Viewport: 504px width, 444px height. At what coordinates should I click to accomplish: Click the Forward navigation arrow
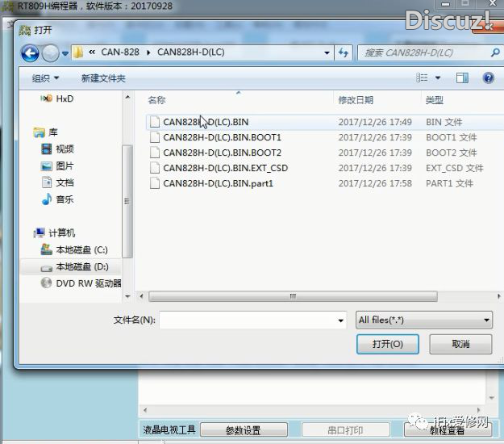[x=51, y=53]
